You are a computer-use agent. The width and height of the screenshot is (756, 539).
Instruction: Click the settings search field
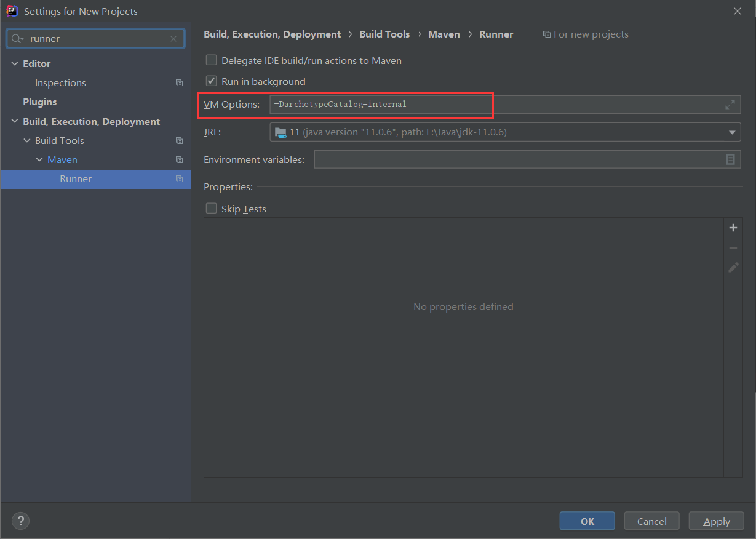pyautogui.click(x=95, y=39)
